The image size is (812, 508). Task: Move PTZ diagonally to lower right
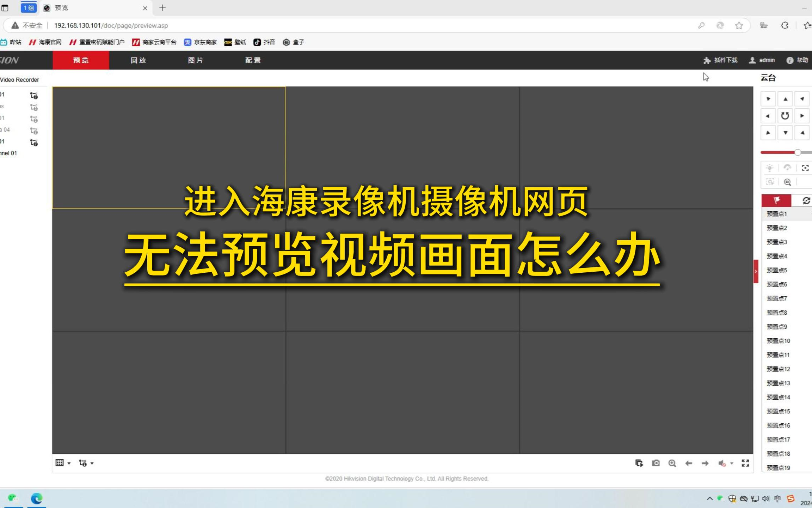802,133
